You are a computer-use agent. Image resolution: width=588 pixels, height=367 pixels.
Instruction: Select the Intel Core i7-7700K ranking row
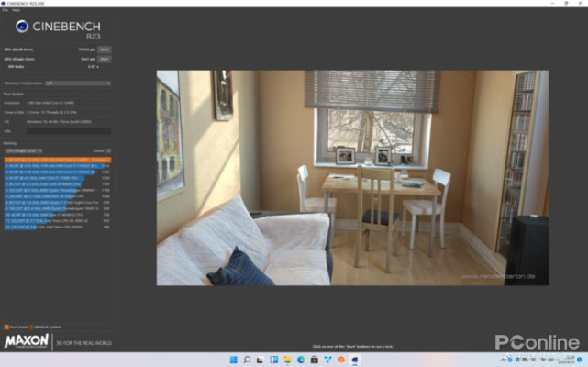point(58,178)
